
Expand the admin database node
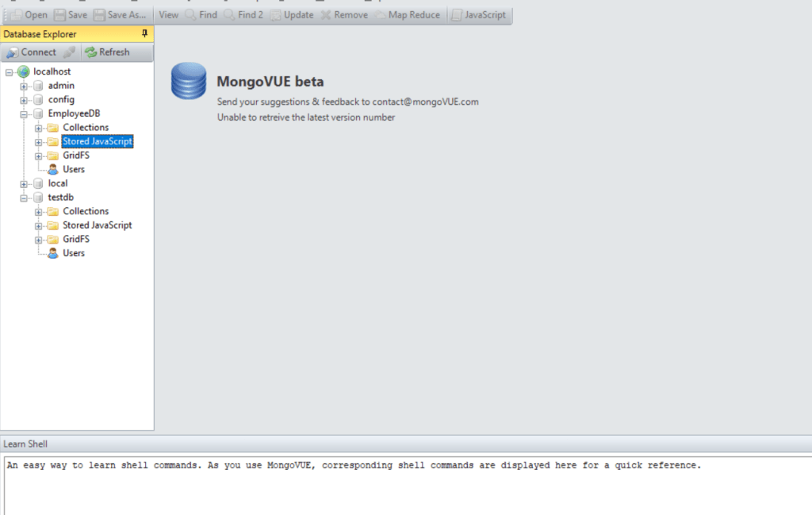[x=24, y=86]
